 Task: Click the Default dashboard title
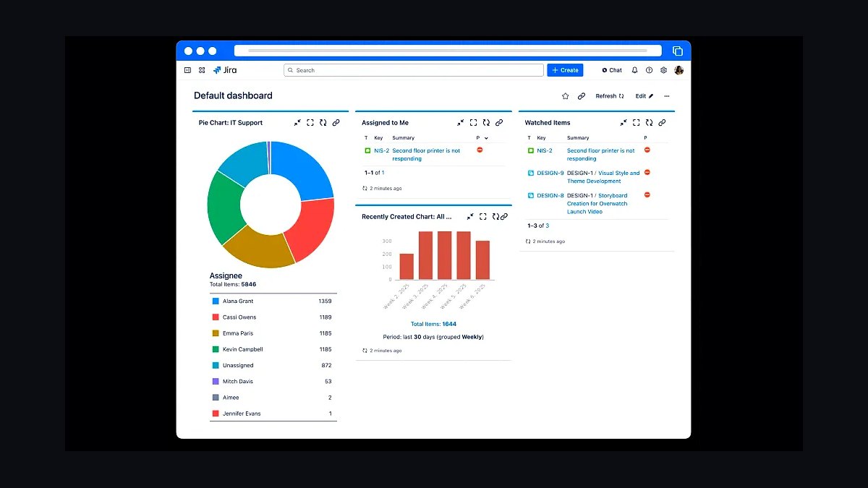pos(233,95)
